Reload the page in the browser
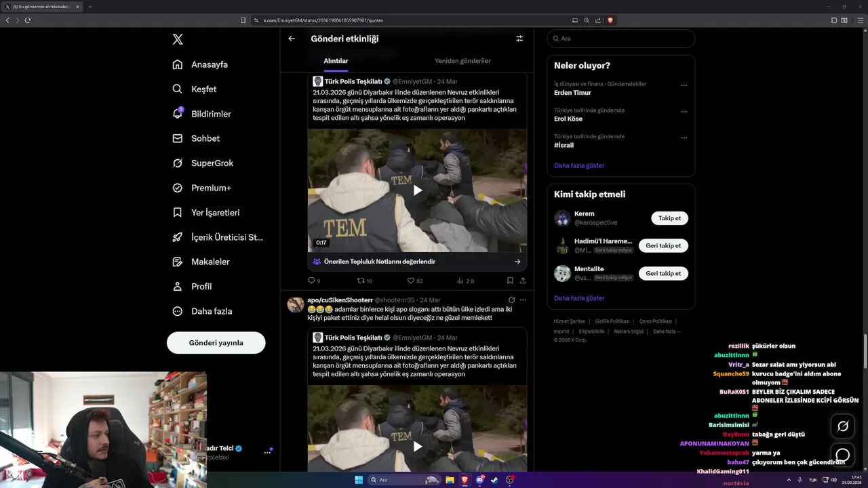The width and height of the screenshot is (868, 488). click(28, 20)
